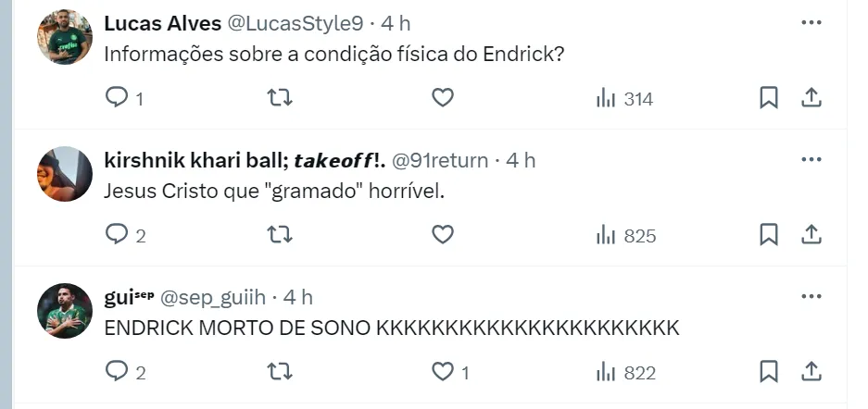Share the ENDRICK MORTO DE SONO tweet
868x409 pixels.
(x=811, y=372)
